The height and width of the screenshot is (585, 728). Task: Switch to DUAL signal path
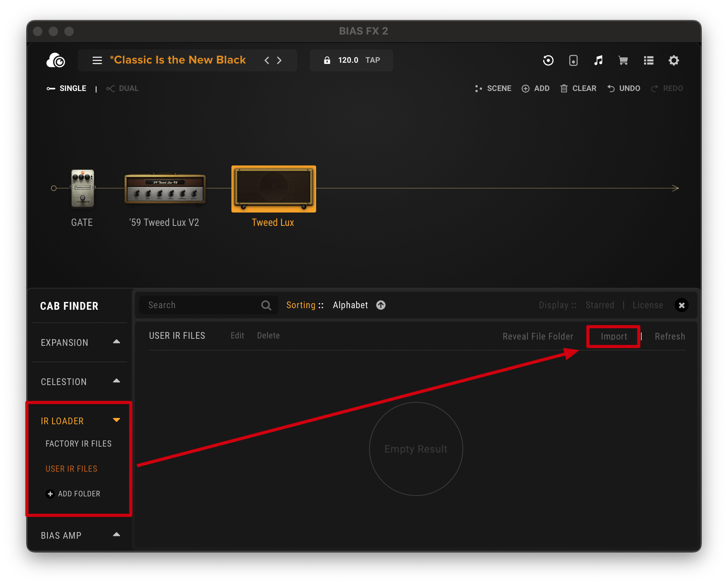(122, 88)
